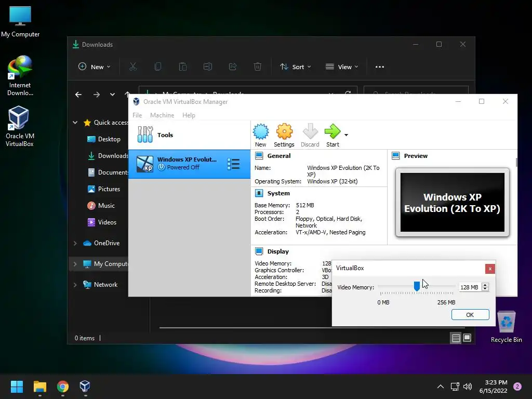Click the volume speaker tray icon

pyautogui.click(x=468, y=387)
